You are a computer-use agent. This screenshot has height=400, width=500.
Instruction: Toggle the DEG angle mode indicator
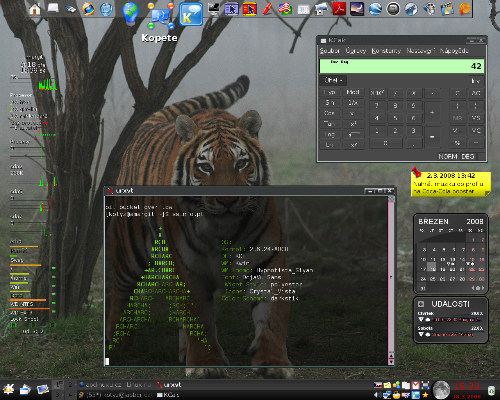(468, 156)
